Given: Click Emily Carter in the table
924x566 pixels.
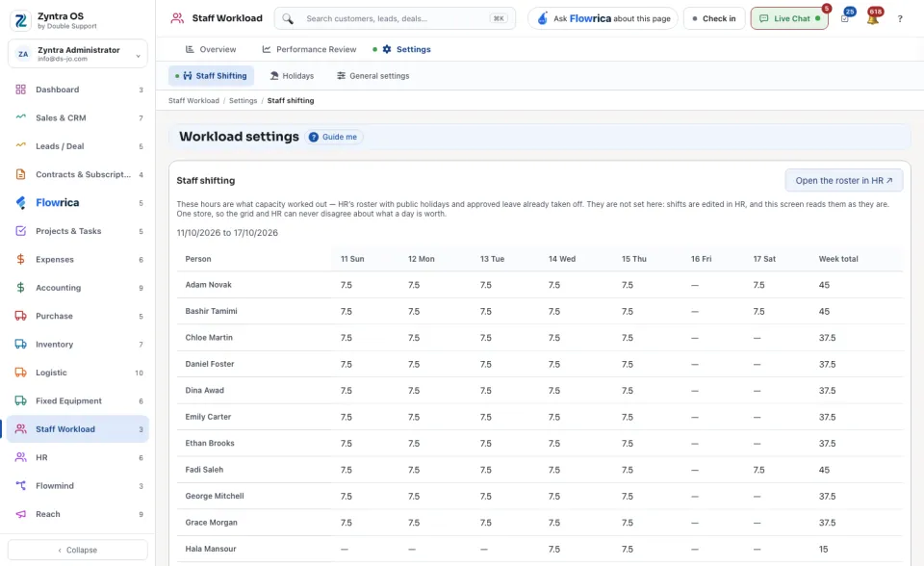Looking at the screenshot, I should tap(208, 416).
